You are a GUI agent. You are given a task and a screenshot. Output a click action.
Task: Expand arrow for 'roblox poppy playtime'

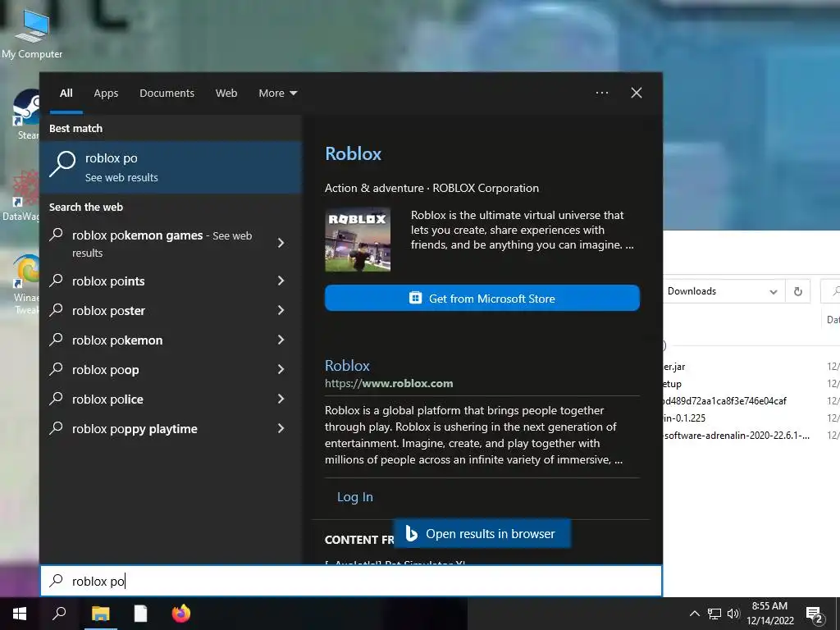[281, 428]
